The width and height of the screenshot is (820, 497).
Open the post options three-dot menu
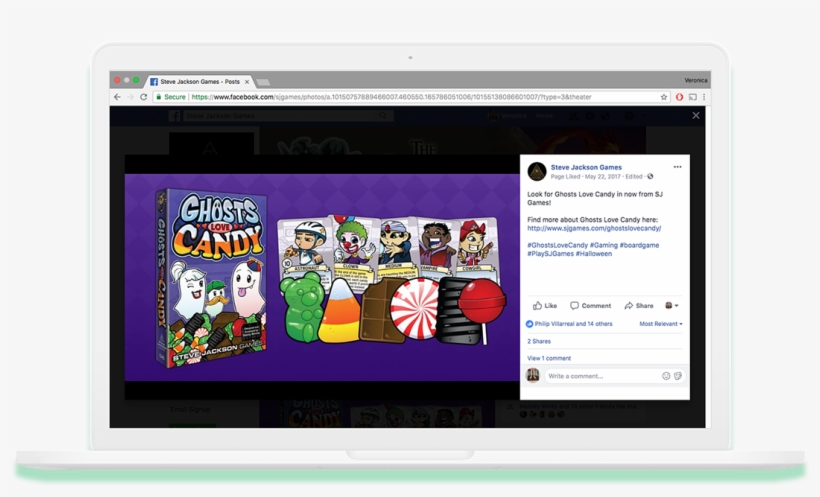[x=677, y=167]
